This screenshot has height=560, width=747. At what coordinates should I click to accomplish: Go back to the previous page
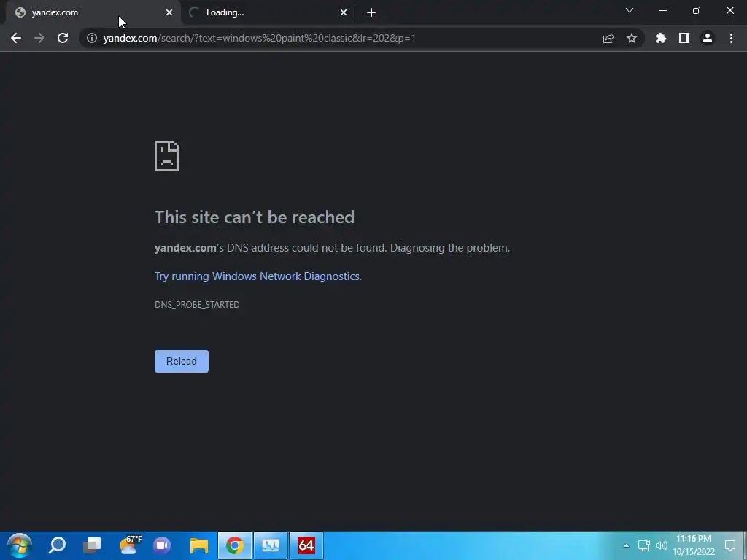coord(16,38)
